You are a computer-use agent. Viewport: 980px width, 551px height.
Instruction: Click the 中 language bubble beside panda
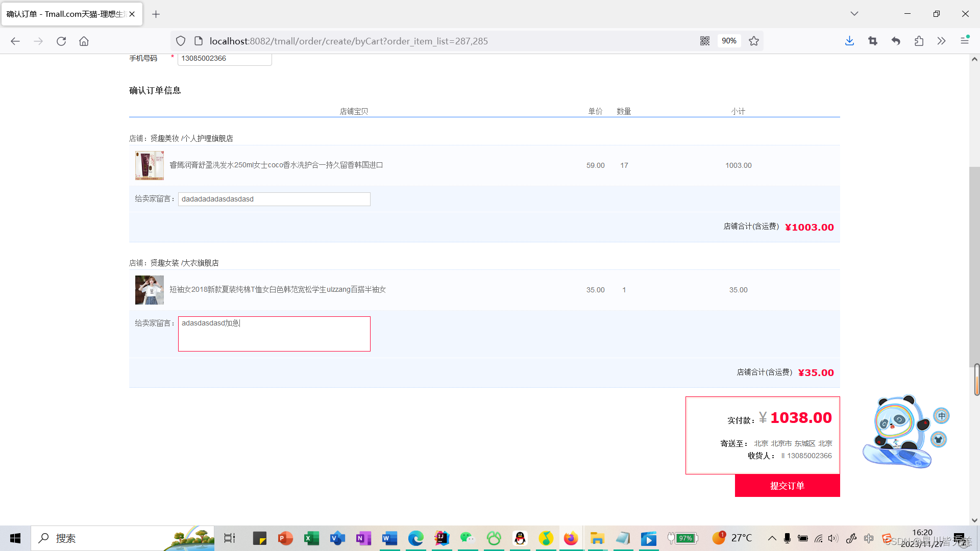(x=942, y=416)
